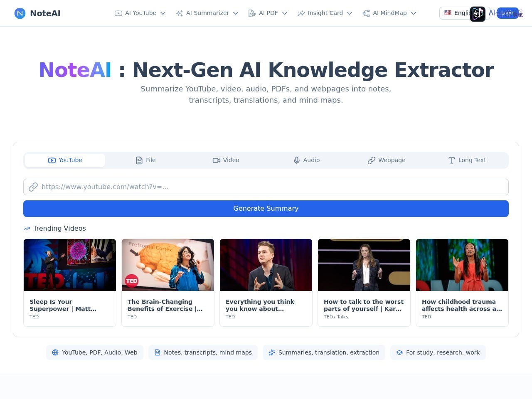532x399 pixels.
Task: Switch to the File tab
Action: click(145, 160)
